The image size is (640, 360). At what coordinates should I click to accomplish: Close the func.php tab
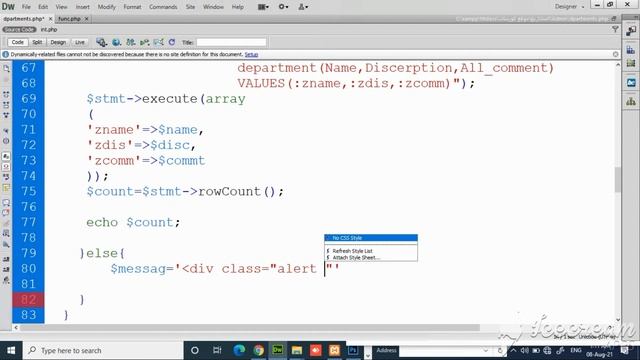pyautogui.click(x=87, y=19)
